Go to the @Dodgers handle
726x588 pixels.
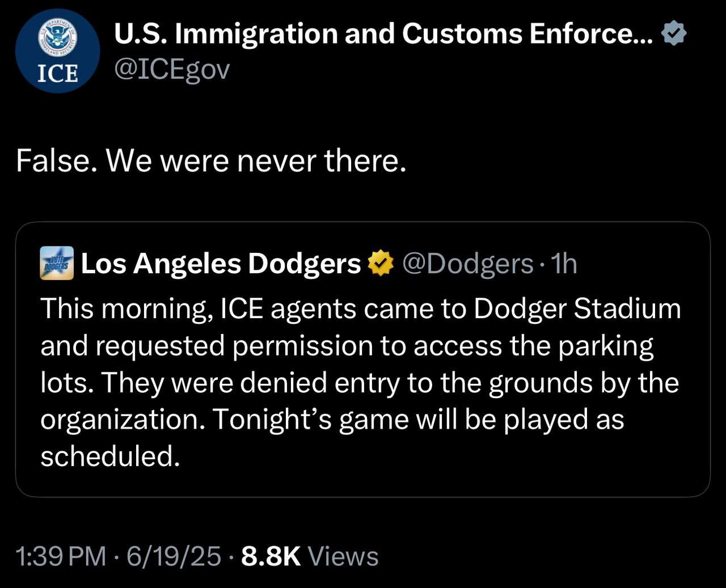467,263
